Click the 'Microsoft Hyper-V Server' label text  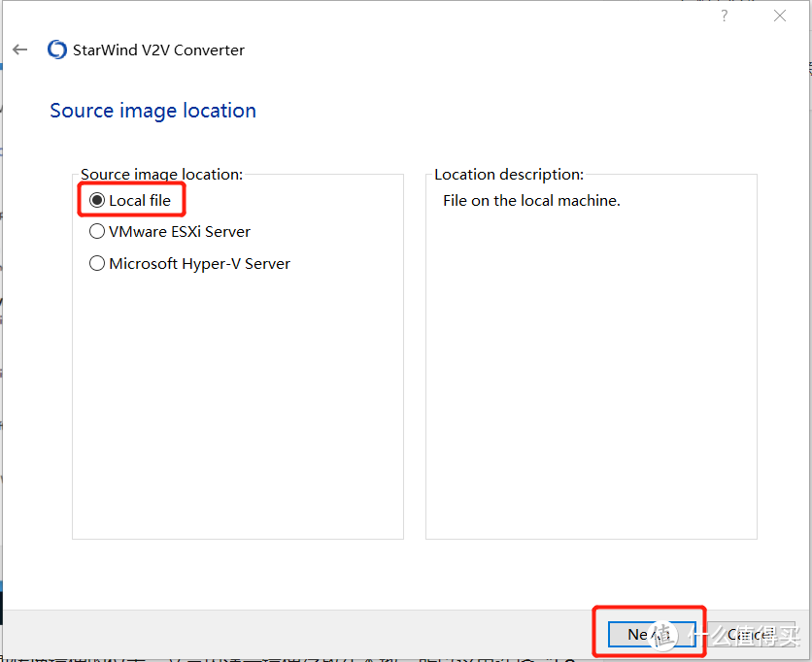tap(199, 263)
